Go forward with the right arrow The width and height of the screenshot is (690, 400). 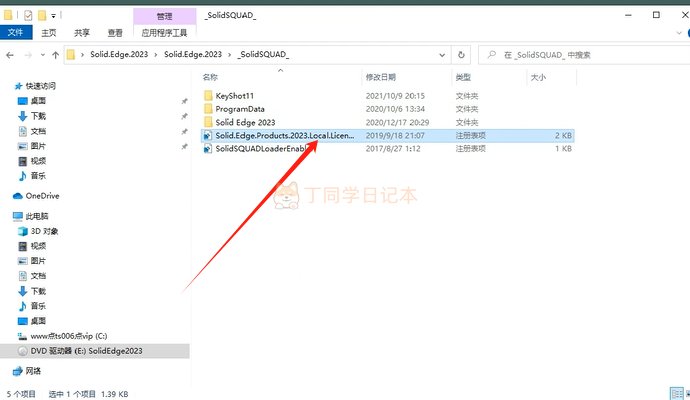28,55
